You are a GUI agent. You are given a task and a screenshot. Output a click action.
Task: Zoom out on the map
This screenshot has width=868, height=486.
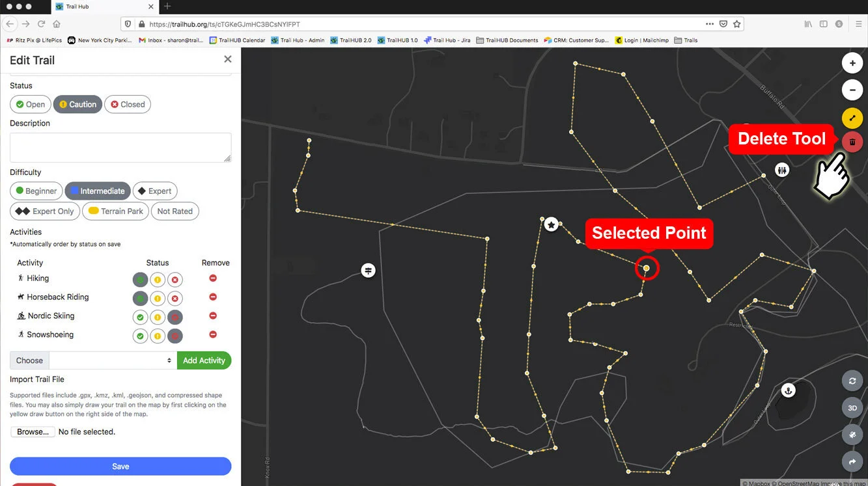852,90
